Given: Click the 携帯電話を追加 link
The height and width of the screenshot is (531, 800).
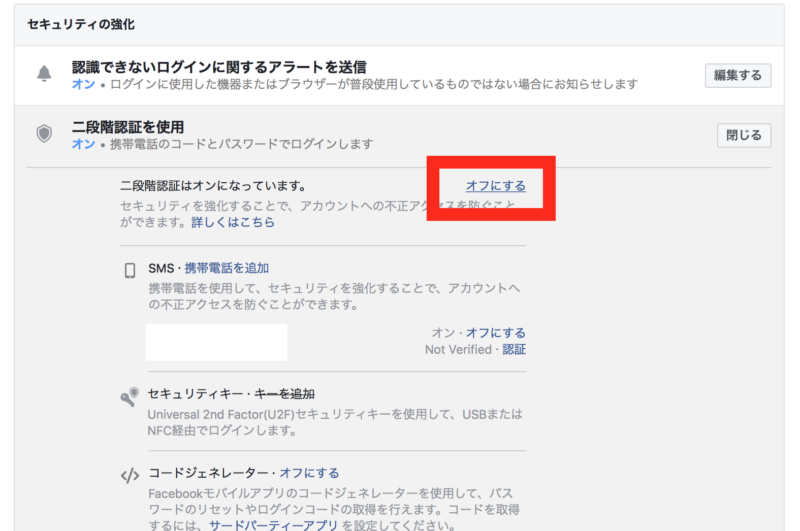Looking at the screenshot, I should 227,268.
